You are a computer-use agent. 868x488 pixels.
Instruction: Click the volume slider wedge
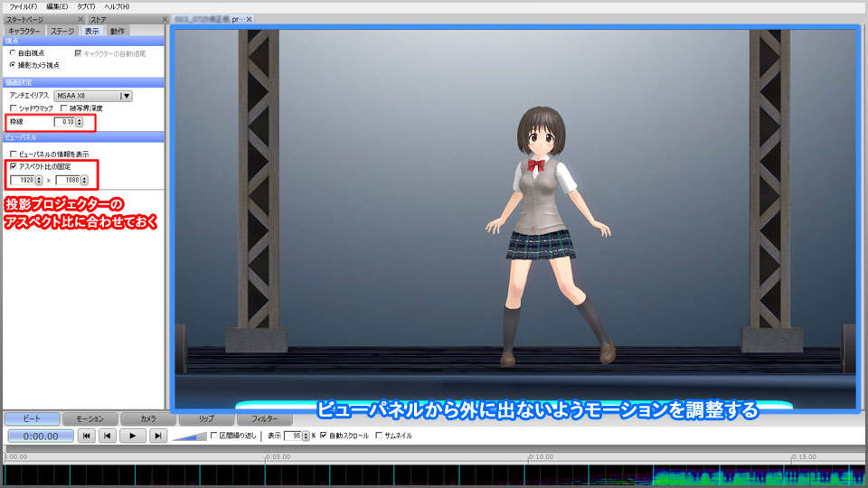point(188,436)
